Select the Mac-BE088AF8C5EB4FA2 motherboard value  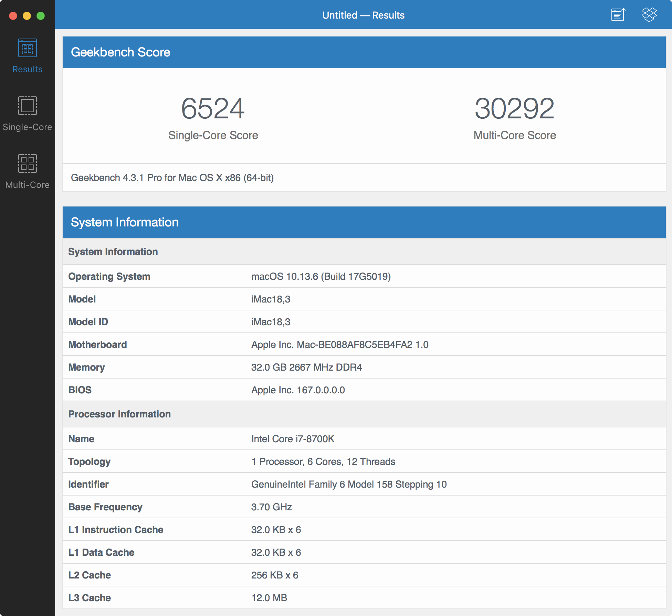coord(340,344)
